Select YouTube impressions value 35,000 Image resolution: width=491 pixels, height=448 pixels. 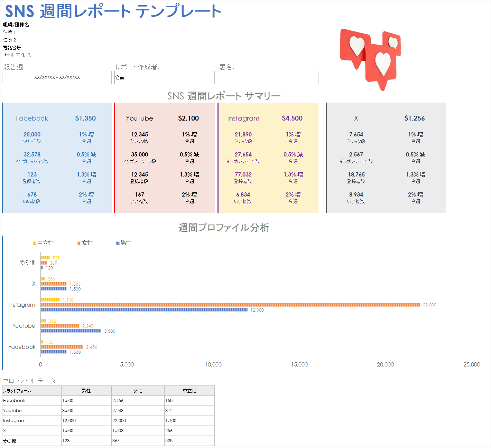pos(139,154)
